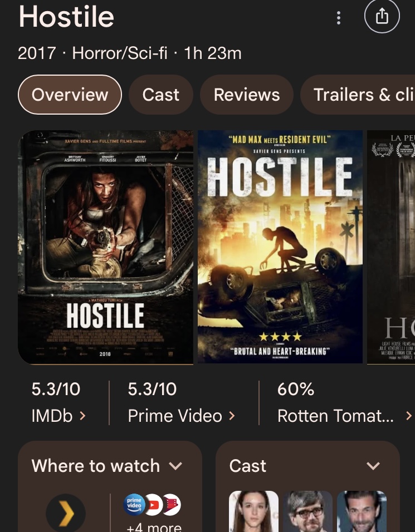Switch to the Cast tab
Screen dimensions: 415x532
160,95
